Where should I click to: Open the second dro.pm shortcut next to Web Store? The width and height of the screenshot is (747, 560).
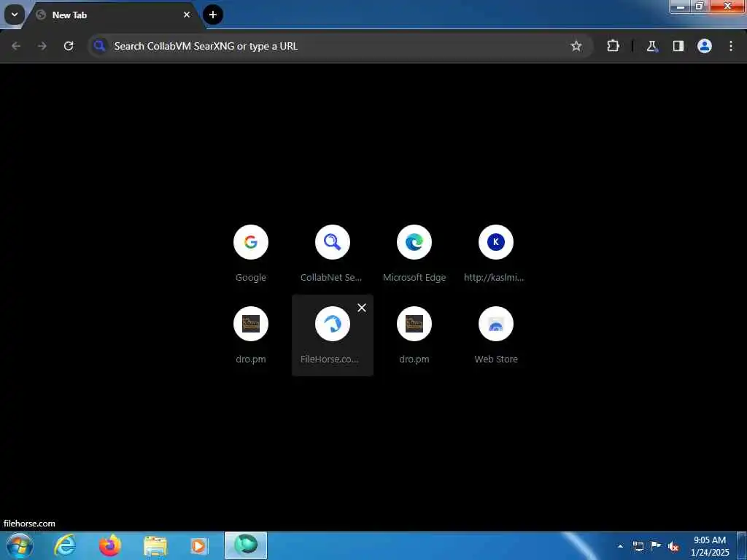tap(414, 335)
